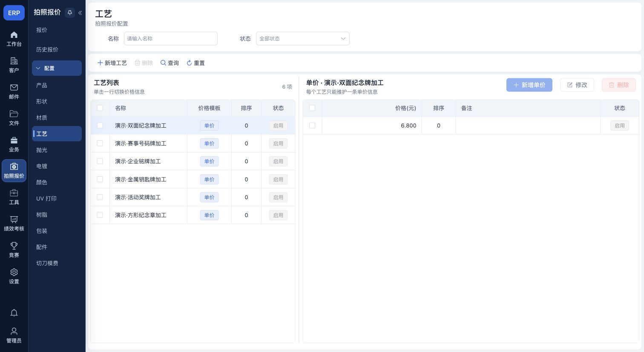Tick checkbox for 演示·赛事号码牌加工 row

(100, 143)
